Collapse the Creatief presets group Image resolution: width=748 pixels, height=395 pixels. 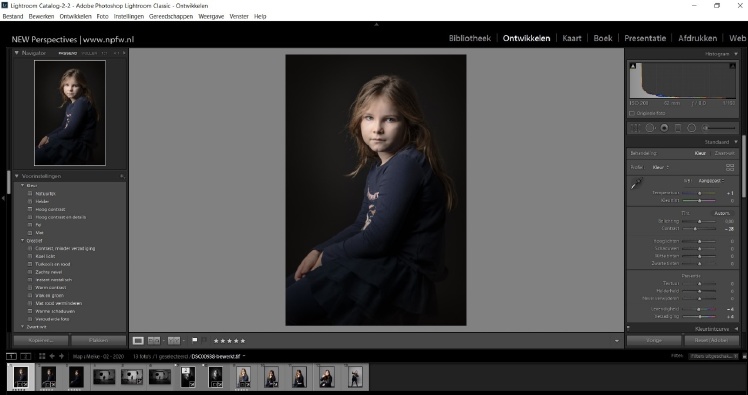[x=22, y=241]
